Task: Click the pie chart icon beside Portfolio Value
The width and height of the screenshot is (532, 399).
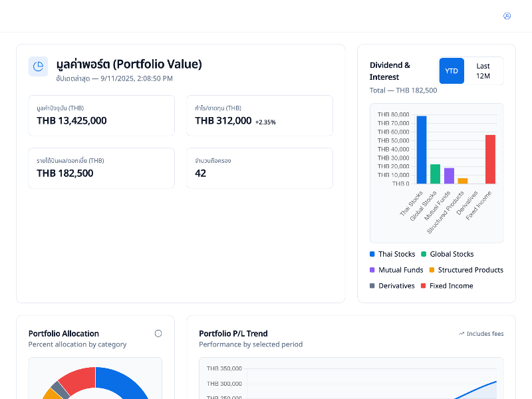Action: coord(38,66)
